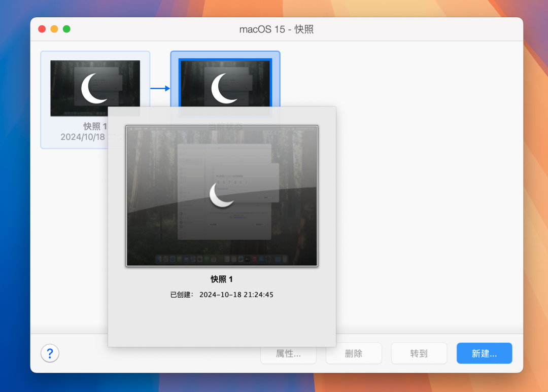548x392 pixels.
Task: Click the 转到 button
Action: (419, 353)
